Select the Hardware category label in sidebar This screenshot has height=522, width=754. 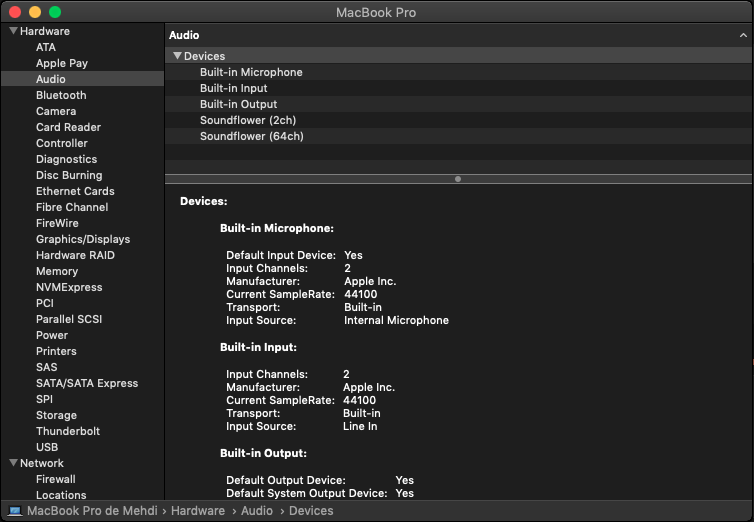tap(45, 31)
